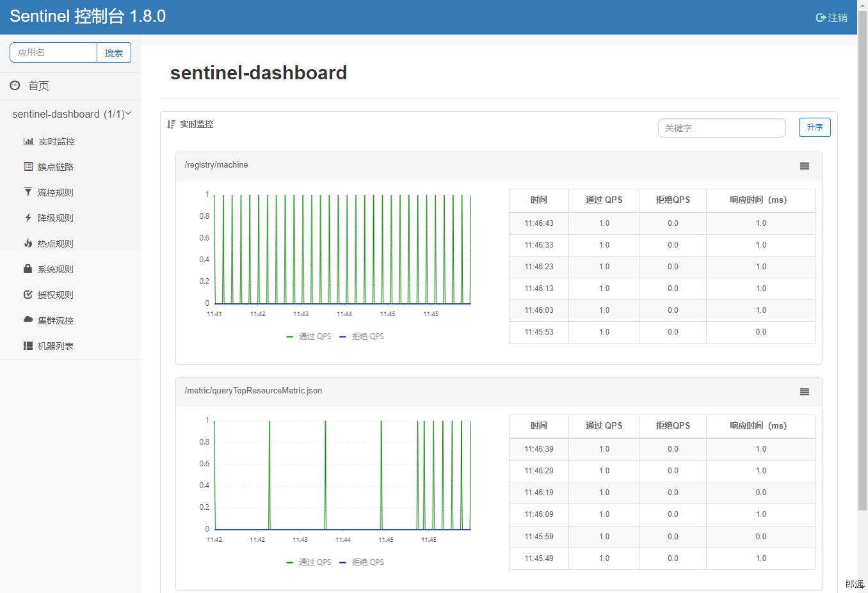868x593 pixels.
Task: Click the 11:45:49 time cell
Action: click(539, 558)
